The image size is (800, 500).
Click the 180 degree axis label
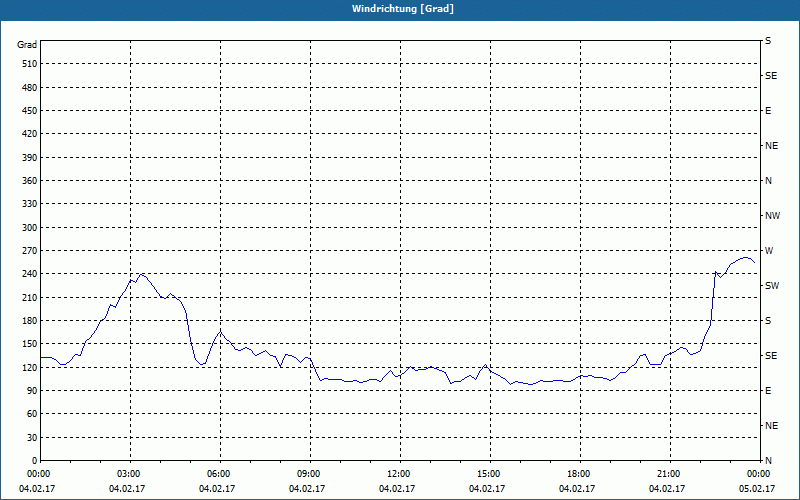[30, 321]
